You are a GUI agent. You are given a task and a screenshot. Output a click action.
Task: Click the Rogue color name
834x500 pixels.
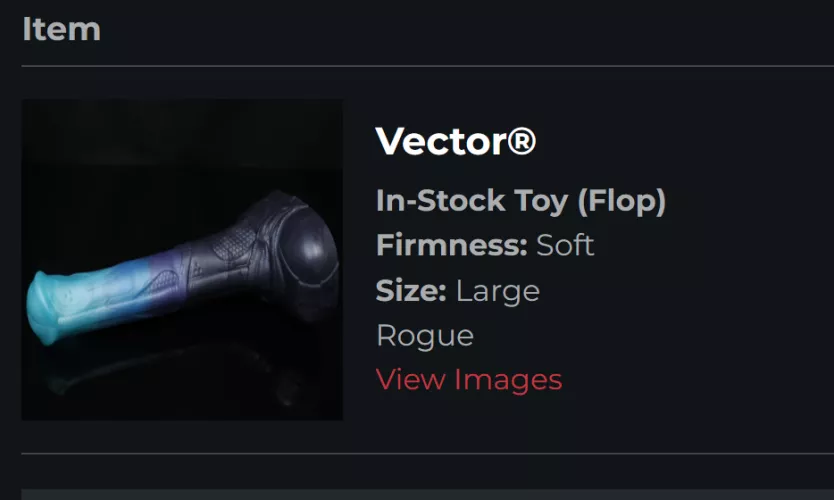click(425, 336)
